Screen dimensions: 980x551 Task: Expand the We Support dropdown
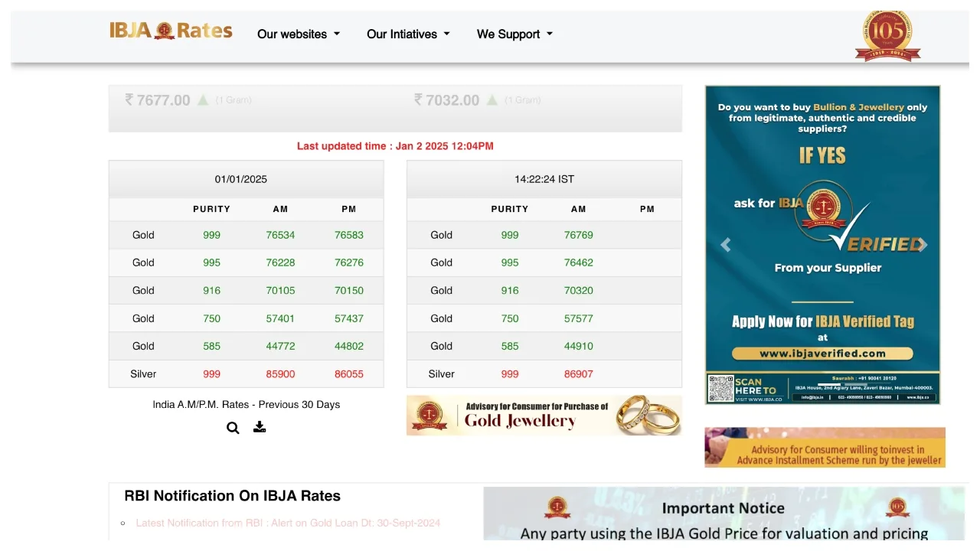(x=514, y=34)
